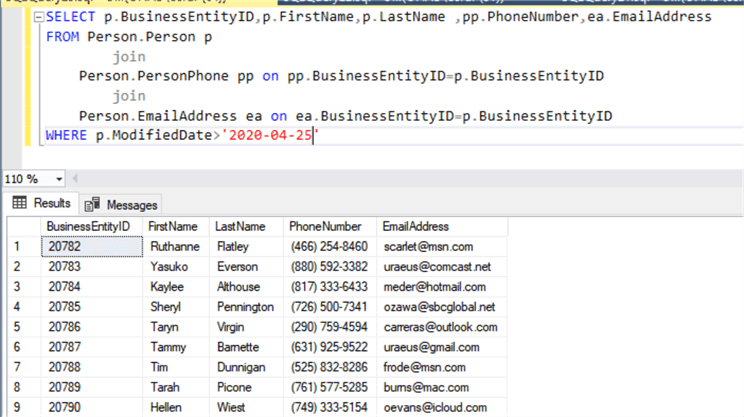Click the PhoneNumber column header
Screen dimensions: 744x417
[325, 227]
